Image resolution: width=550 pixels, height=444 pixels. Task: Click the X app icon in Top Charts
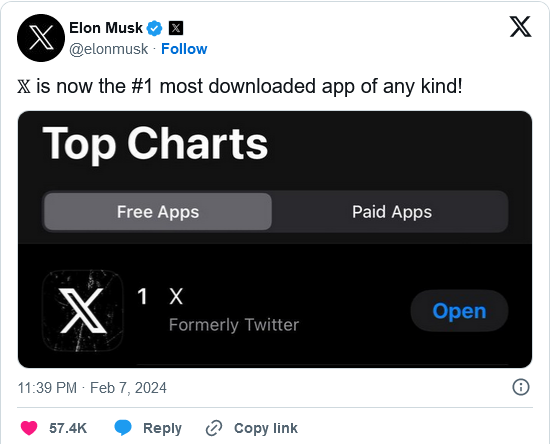pos(83,310)
